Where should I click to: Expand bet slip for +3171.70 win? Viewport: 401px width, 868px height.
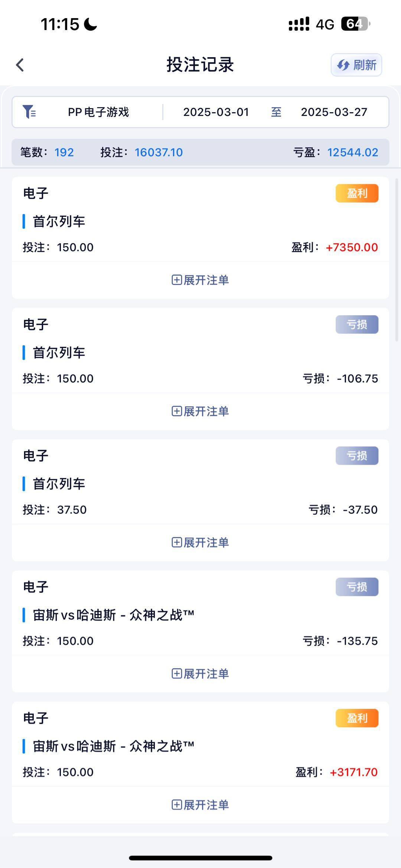point(200,804)
